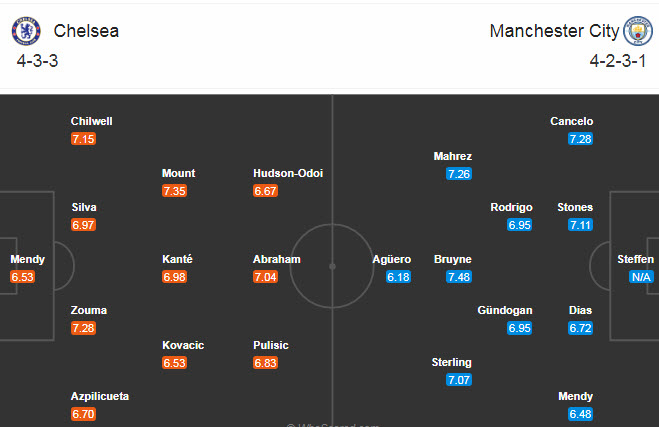Click Sterling's 7.07 rating badge
The image size is (659, 427).
click(x=458, y=380)
